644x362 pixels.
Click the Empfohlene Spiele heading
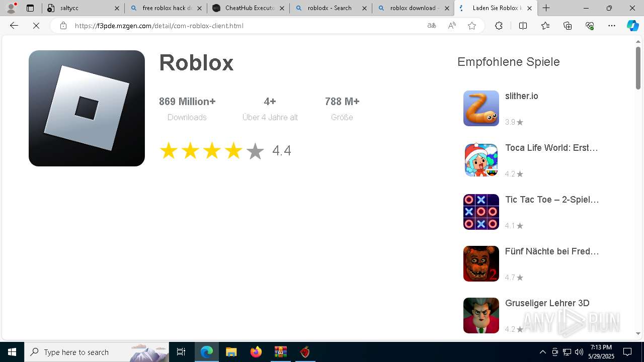tap(508, 62)
